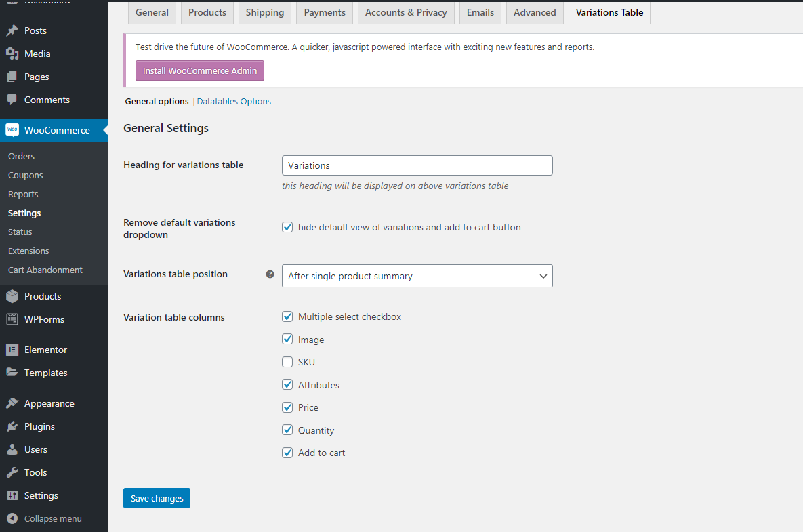Click the WPForms icon in sidebar
The image size is (803, 532).
pos(12,319)
